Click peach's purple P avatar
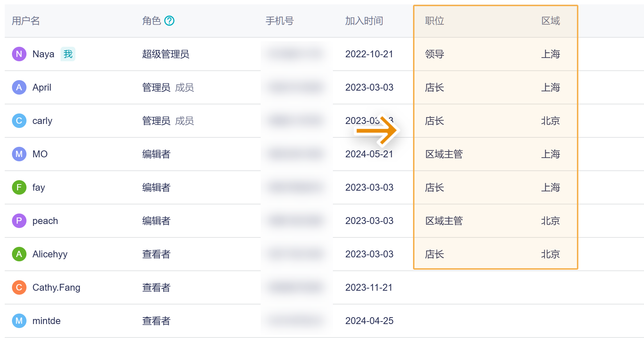 pyautogui.click(x=19, y=221)
